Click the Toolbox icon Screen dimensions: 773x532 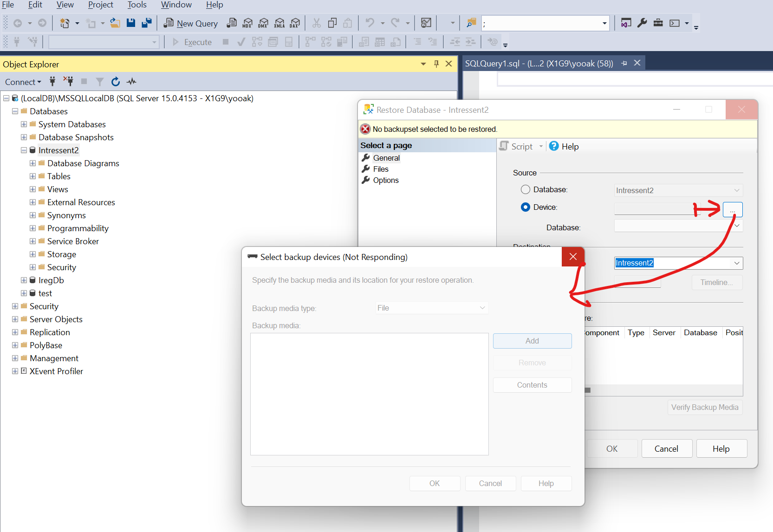(658, 23)
